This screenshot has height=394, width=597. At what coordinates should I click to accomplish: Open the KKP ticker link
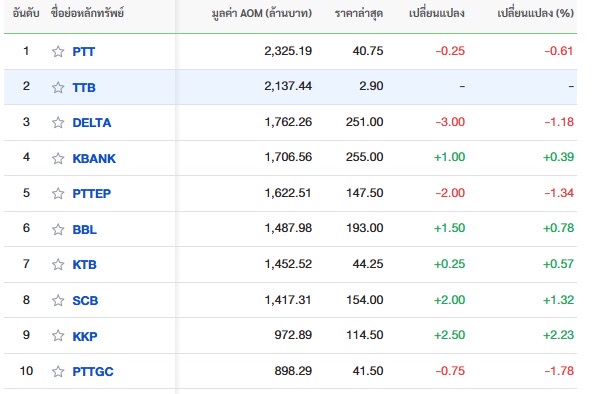85,336
